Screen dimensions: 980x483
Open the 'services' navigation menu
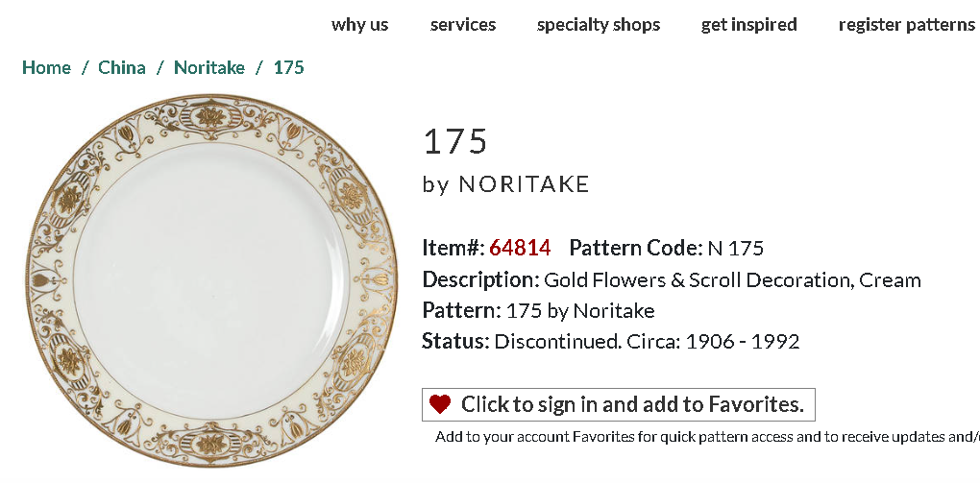pos(463,25)
